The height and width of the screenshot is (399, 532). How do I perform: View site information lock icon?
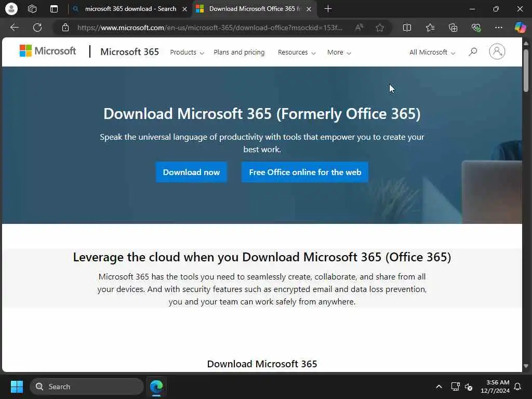pyautogui.click(x=65, y=28)
